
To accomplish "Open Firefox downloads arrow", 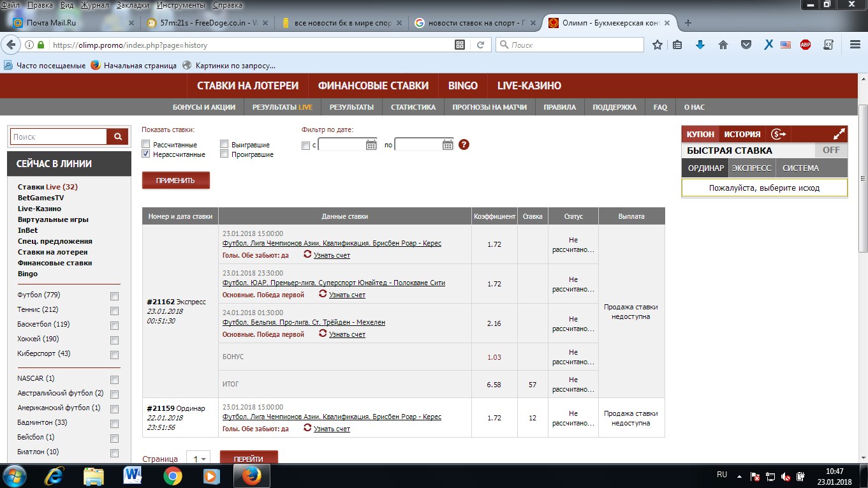I will click(700, 45).
